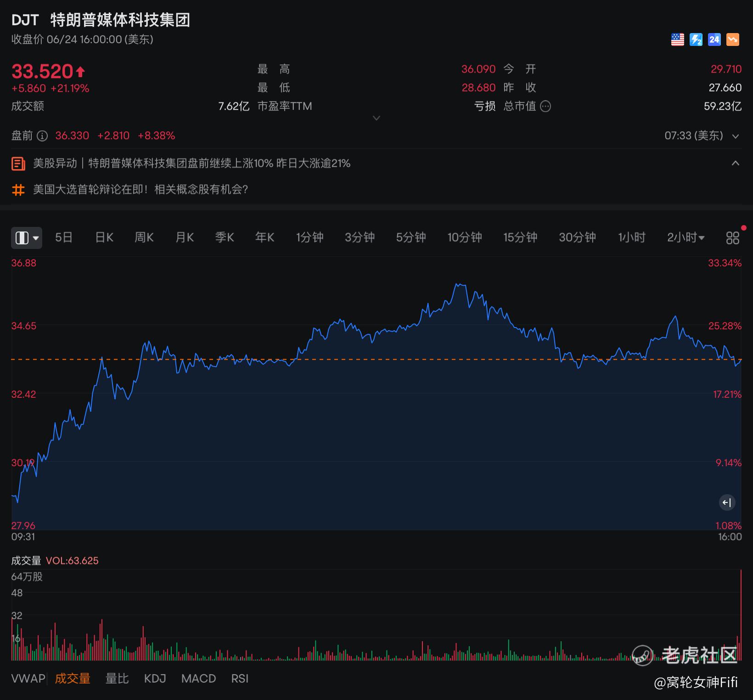753x700 pixels.
Task: Open the orange news article icon
Action: click(x=18, y=164)
